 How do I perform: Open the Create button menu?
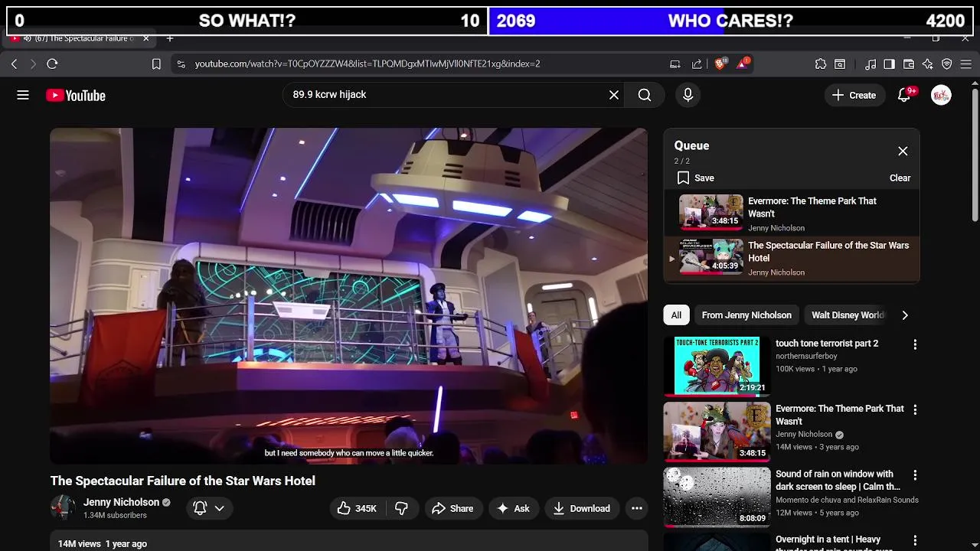click(x=854, y=95)
